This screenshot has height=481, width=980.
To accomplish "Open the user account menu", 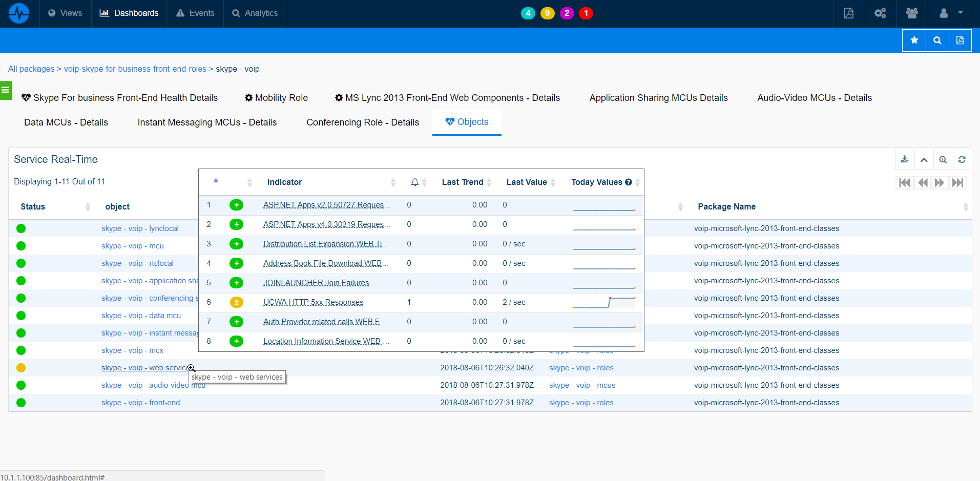I will [x=951, y=13].
